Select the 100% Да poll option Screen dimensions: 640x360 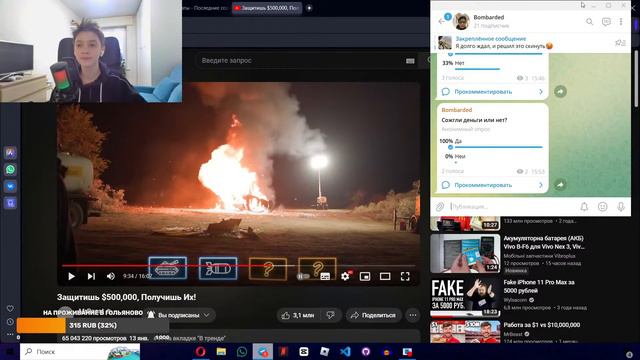point(492,143)
